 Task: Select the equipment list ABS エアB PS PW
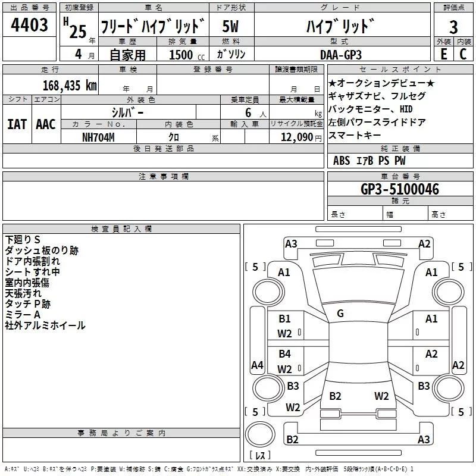click(x=369, y=161)
